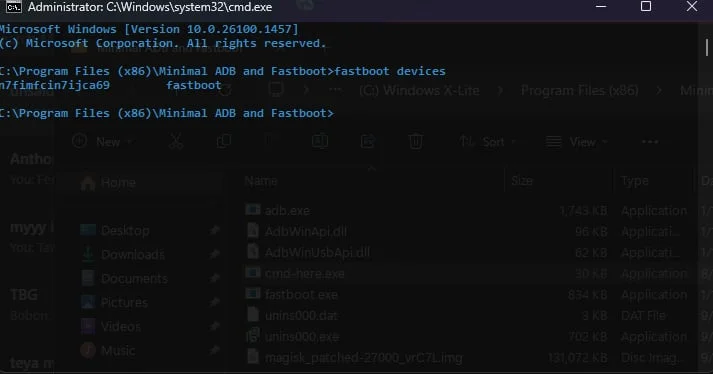713x374 pixels.
Task: Expand chevron after Windows X-Lite breadcrumb
Action: 500,90
